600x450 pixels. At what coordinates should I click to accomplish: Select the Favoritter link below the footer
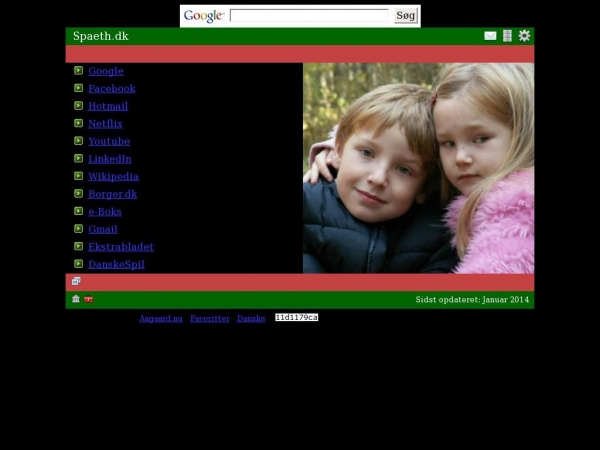pos(210,318)
